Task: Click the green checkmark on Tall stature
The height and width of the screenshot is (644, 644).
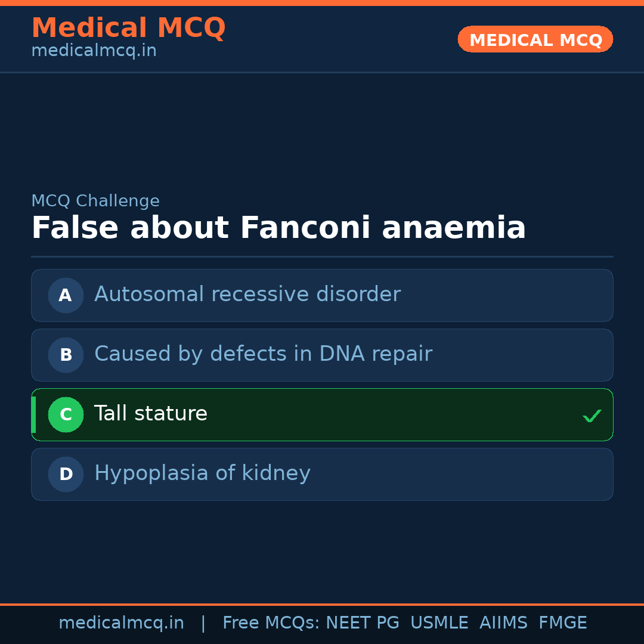Action: [592, 416]
